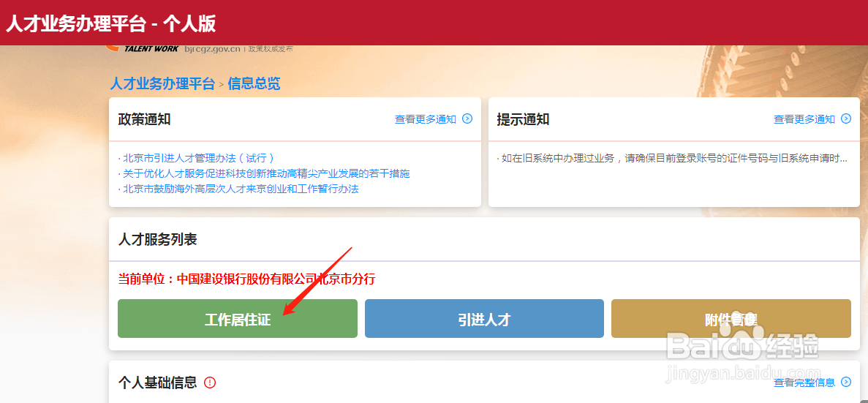This screenshot has width=868, height=403.
Task: Click the red warning icon next to 个人基础信息
Action: 210,382
